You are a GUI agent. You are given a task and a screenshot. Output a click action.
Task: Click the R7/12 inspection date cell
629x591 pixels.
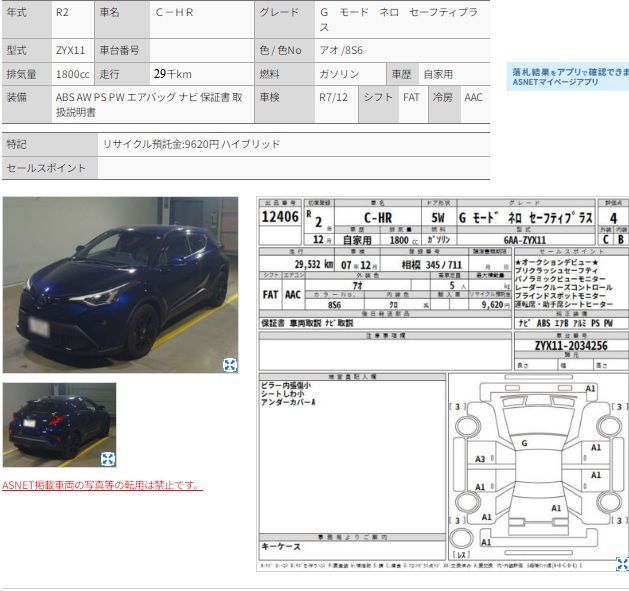(x=334, y=98)
